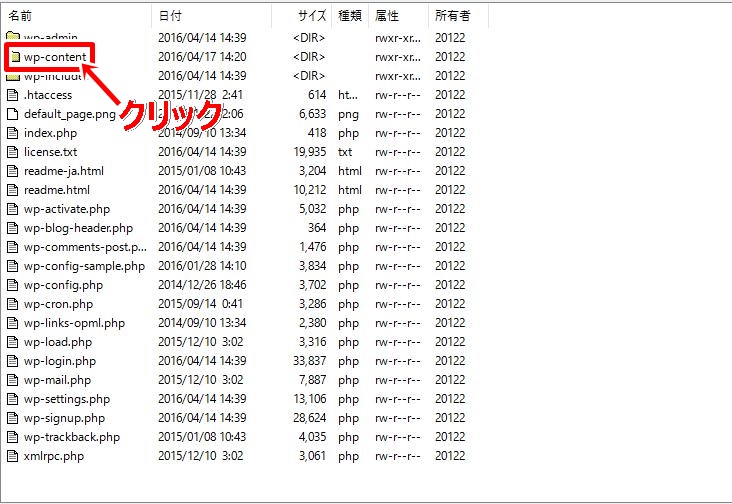Image resolution: width=732 pixels, height=504 pixels.
Task: Select the wp-config.php file name
Action: (63, 285)
